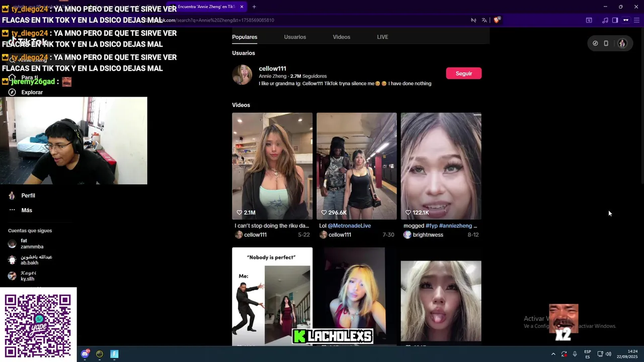Open the Explorar compass icon in sidebar
This screenshot has width=644, height=362.
tap(12, 93)
